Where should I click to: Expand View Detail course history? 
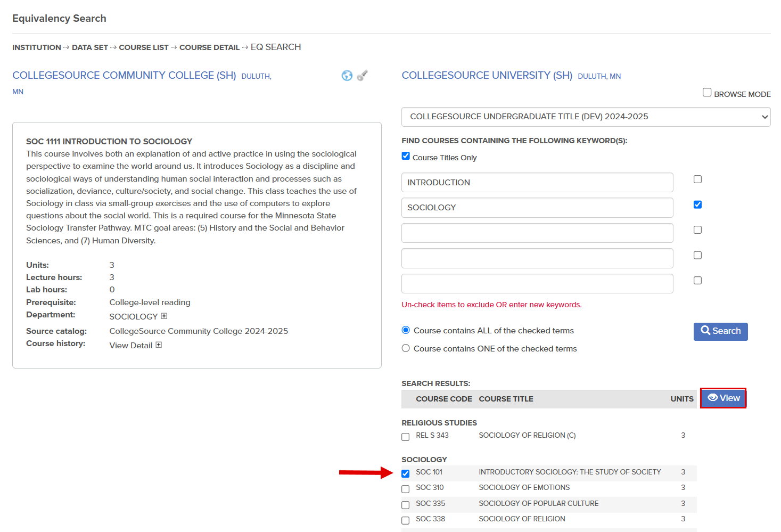[x=159, y=345]
